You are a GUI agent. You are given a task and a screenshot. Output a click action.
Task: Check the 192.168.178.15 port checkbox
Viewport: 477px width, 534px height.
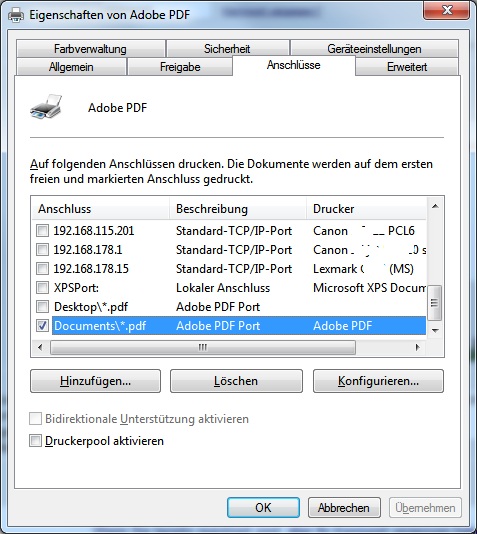coord(42,269)
